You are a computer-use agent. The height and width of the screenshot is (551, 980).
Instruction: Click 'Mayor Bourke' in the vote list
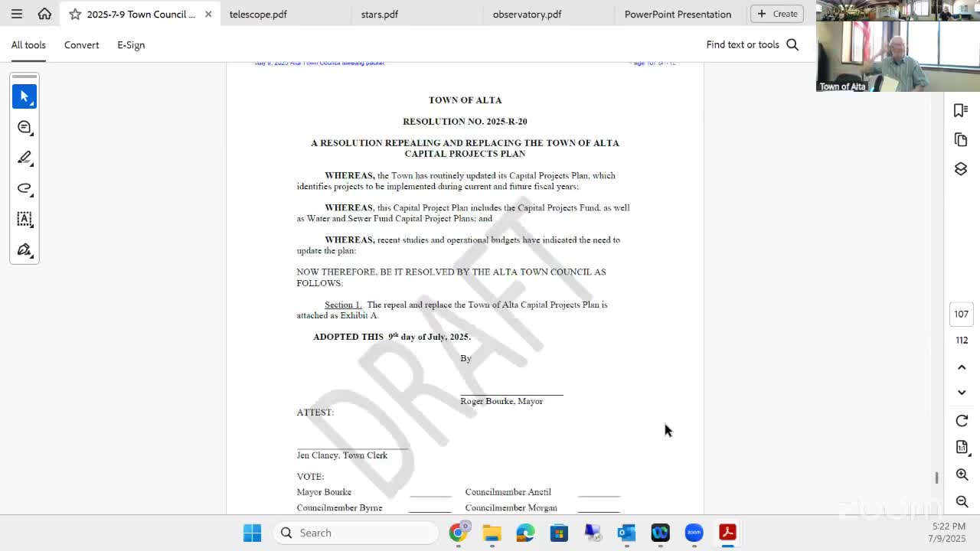pos(324,492)
